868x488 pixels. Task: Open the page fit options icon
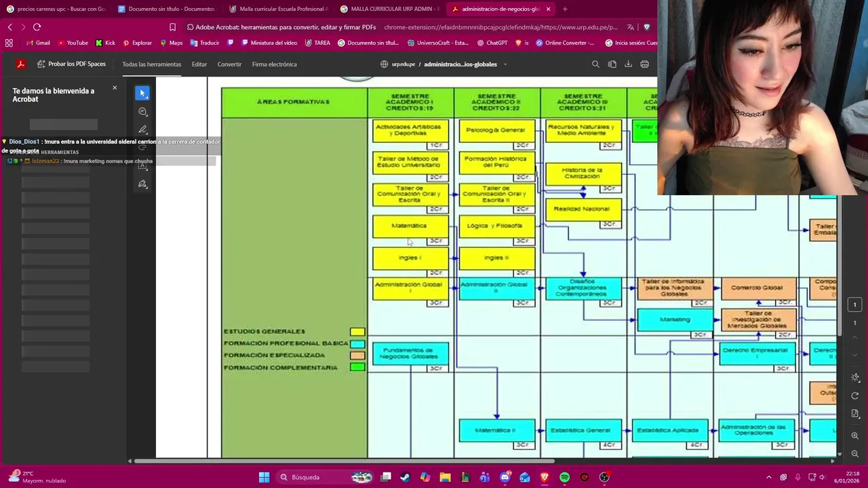click(x=855, y=413)
